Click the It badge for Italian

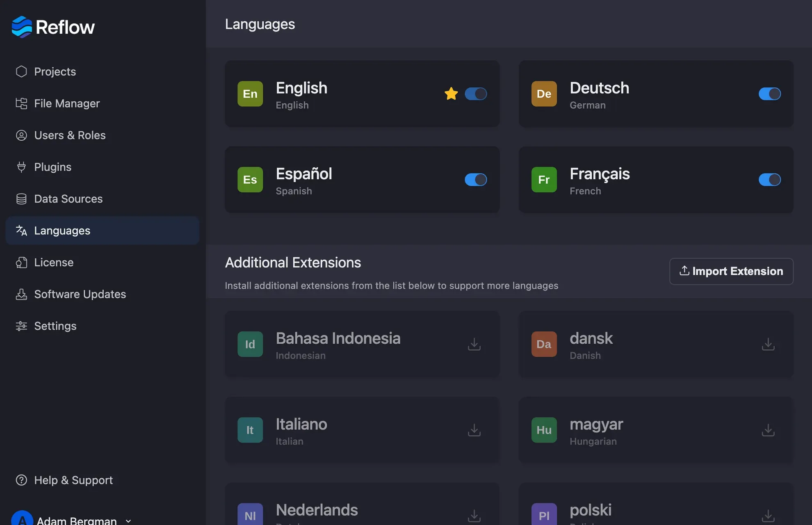tap(250, 430)
